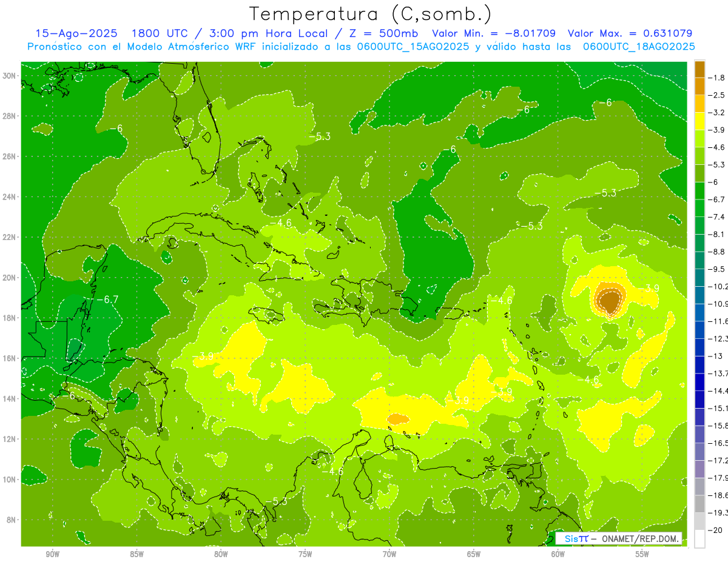Click the "20N" latitude axis label
728x562 pixels.
(10, 278)
